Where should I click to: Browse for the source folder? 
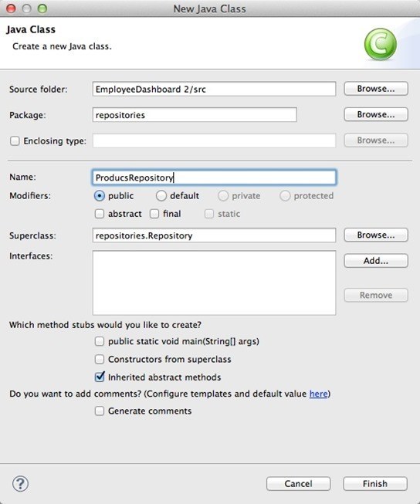pyautogui.click(x=376, y=89)
